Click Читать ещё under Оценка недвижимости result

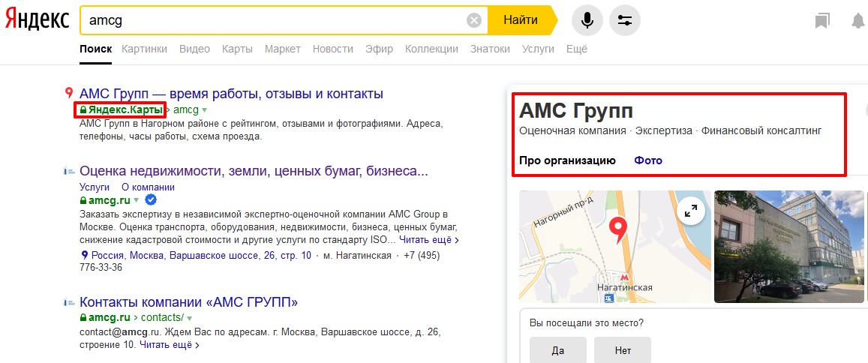point(429,240)
